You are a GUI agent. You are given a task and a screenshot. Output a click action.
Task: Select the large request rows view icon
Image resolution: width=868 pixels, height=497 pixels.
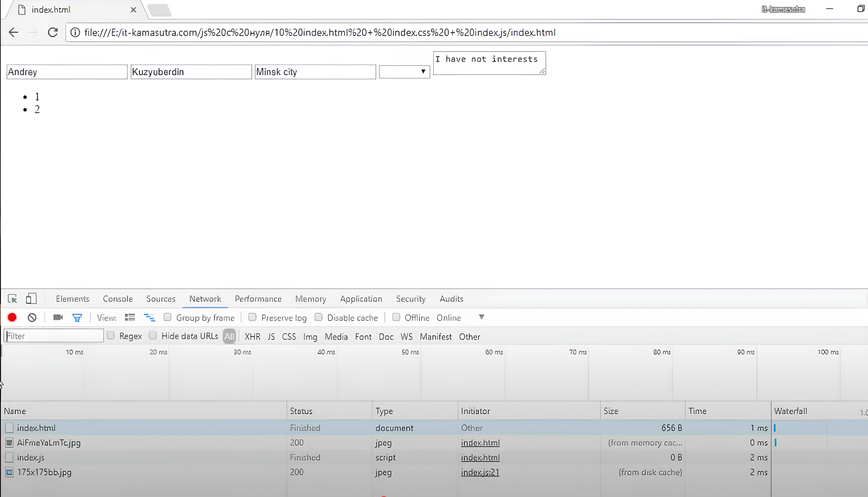[130, 318]
